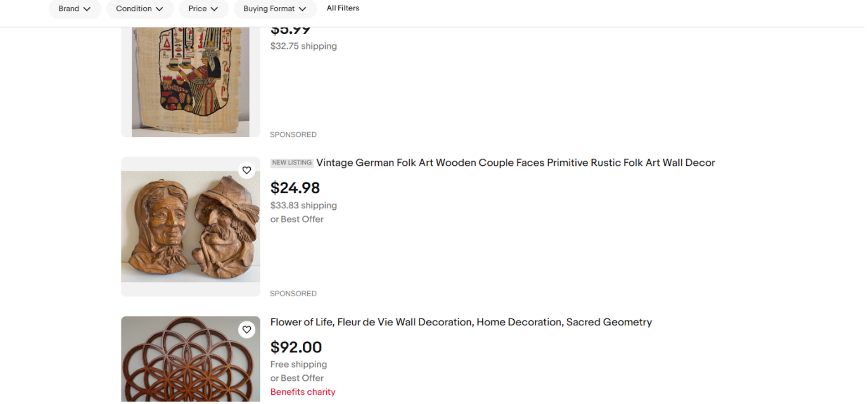Screen dimensions: 868x404
Task: Open the Egyptian papyrus painting thumbnail
Action: click(191, 81)
